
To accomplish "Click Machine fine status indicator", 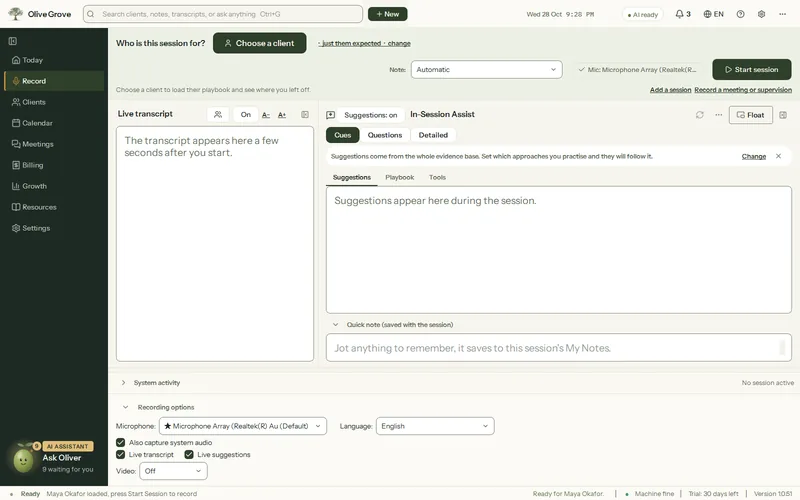I will click(650, 494).
